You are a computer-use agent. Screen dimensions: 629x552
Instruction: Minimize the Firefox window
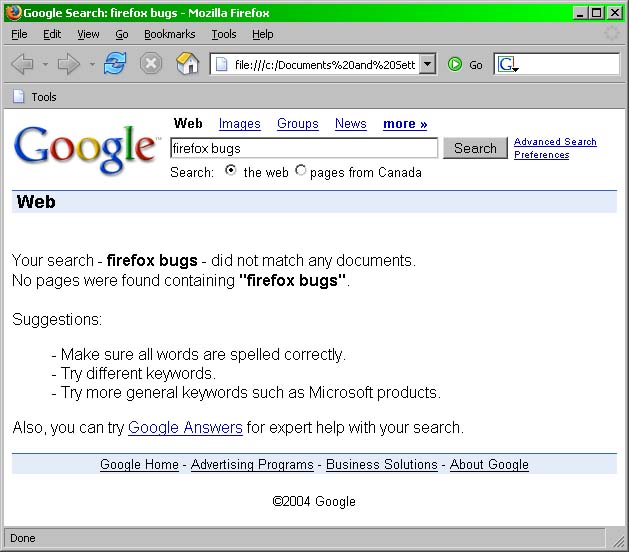pyautogui.click(x=579, y=13)
